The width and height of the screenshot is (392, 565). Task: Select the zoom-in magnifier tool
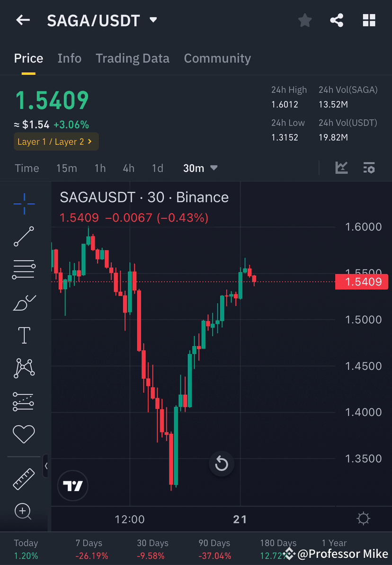[24, 511]
